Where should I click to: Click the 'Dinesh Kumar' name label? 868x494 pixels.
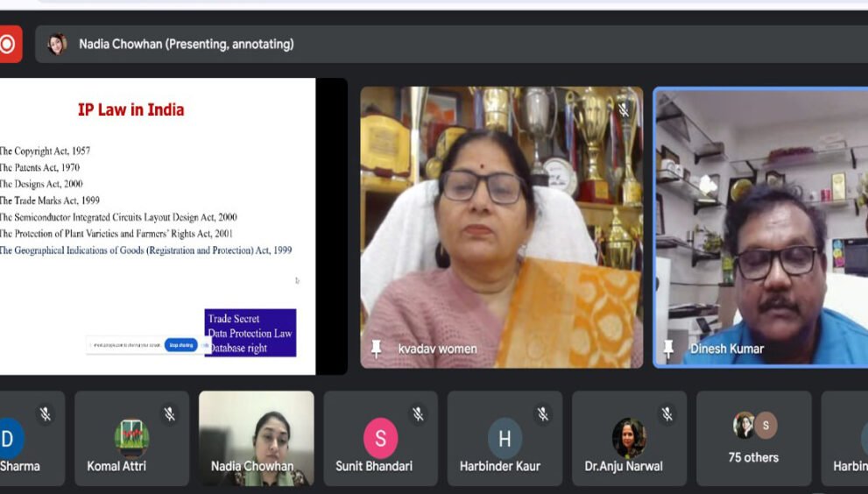(x=727, y=349)
